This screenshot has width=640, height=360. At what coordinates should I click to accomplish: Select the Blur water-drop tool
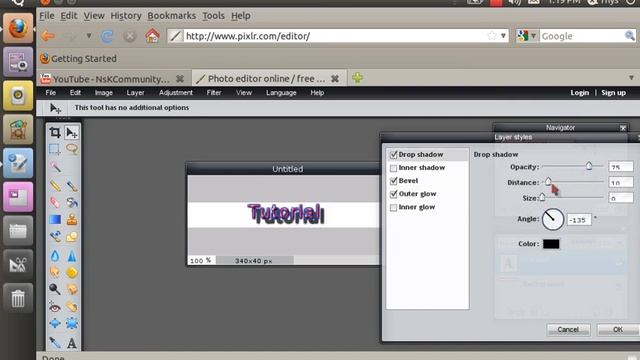[55, 256]
